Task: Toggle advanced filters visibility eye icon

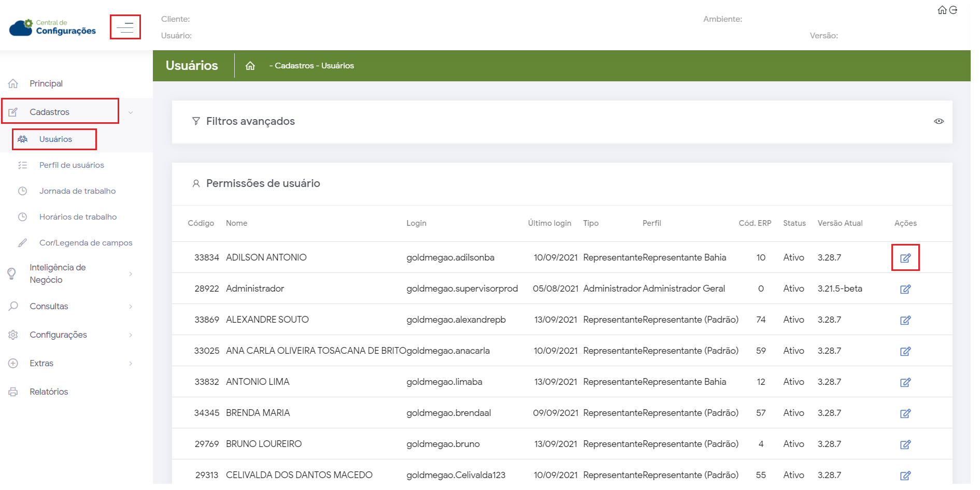Action: [x=939, y=121]
